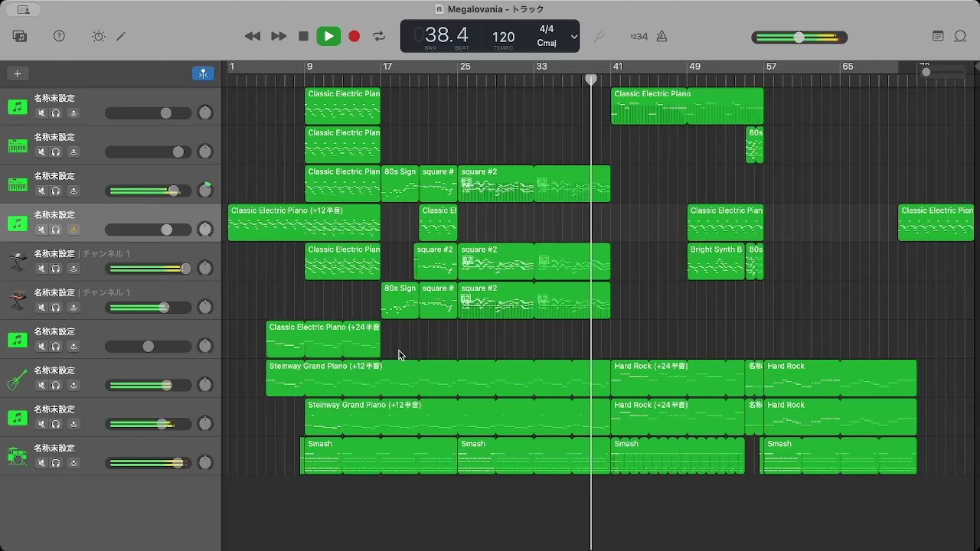Select top-track Classic Electric Piano region at bar 41
The height and width of the screenshot is (551, 980).
pos(687,106)
